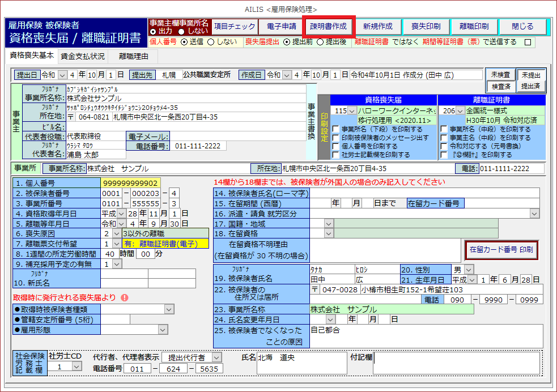Image resolution: width=557 pixels, height=392 pixels.
Task: Enable 個人番号を印刷する checkbox
Action: [337, 146]
